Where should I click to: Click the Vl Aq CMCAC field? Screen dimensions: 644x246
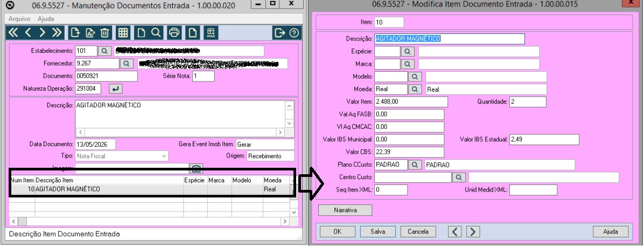point(409,127)
